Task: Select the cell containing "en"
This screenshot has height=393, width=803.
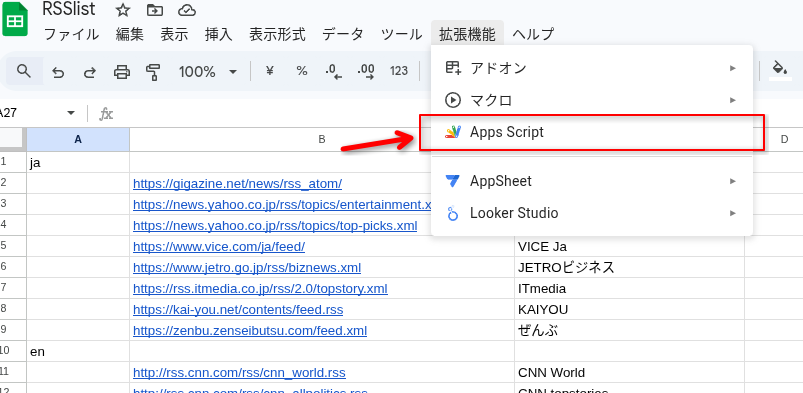Action: click(x=78, y=351)
